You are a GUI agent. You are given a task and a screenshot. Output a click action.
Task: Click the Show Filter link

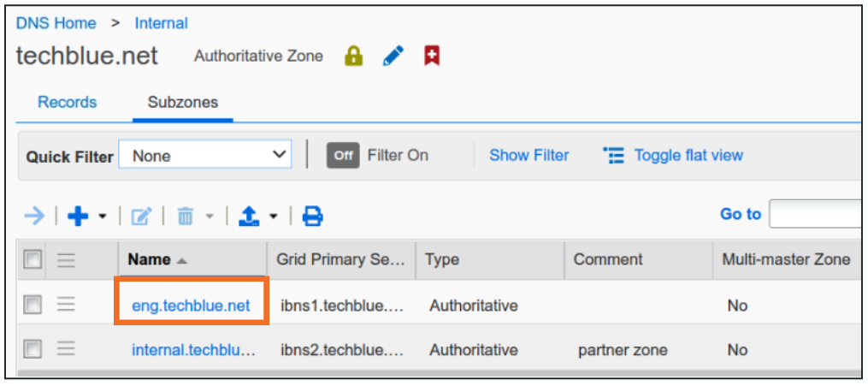528,156
